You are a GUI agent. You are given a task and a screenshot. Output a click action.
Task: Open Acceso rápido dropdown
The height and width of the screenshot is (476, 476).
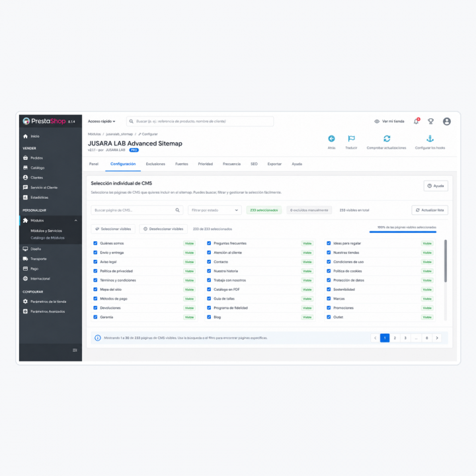(x=101, y=122)
